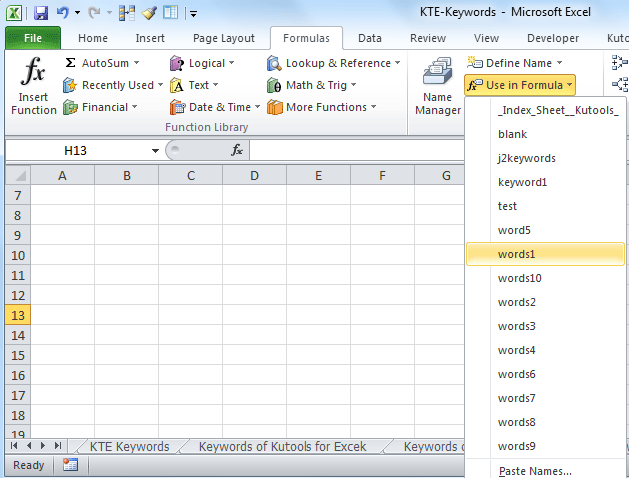The height and width of the screenshot is (481, 630).
Task: Select column D header
Action: point(254,176)
